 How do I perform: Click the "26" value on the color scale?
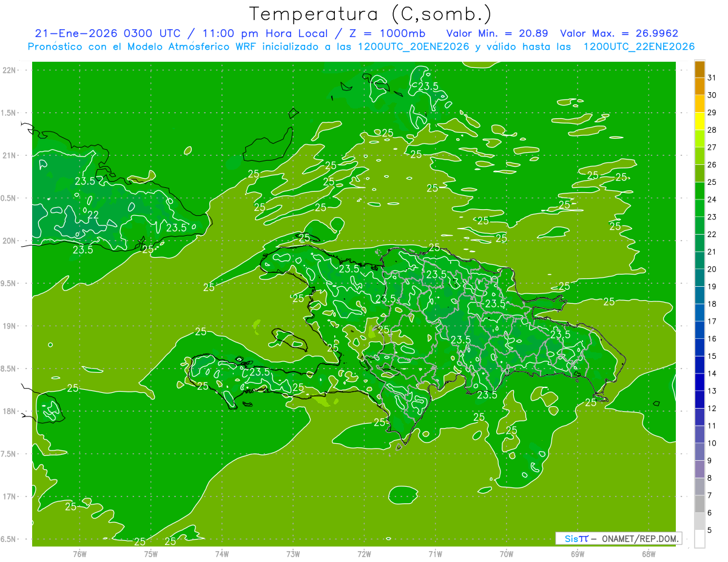click(x=712, y=165)
